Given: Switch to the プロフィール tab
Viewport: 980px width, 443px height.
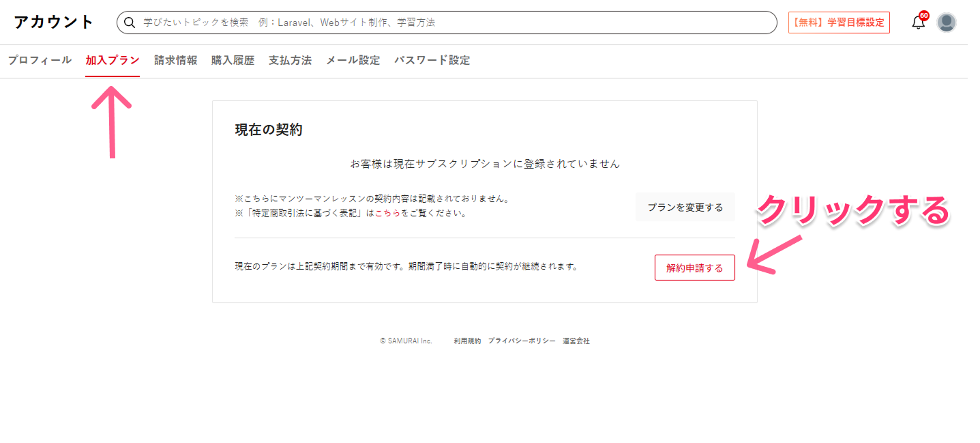Looking at the screenshot, I should pos(40,60).
